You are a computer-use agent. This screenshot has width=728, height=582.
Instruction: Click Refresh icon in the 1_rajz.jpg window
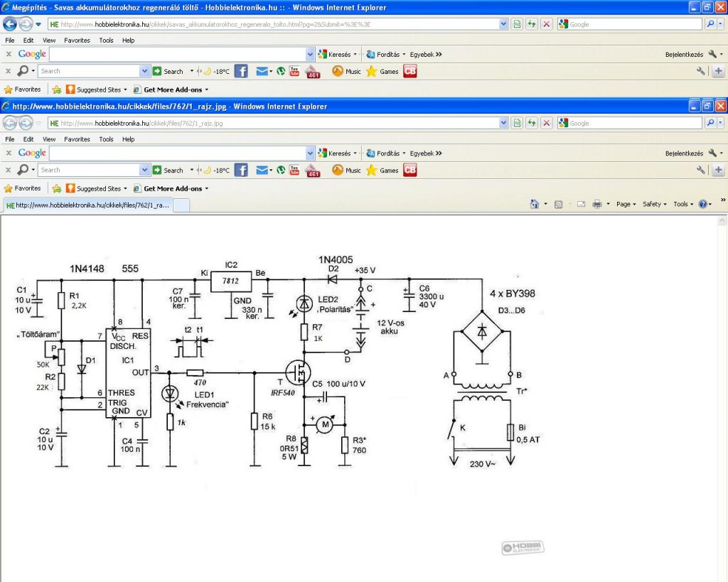point(532,123)
